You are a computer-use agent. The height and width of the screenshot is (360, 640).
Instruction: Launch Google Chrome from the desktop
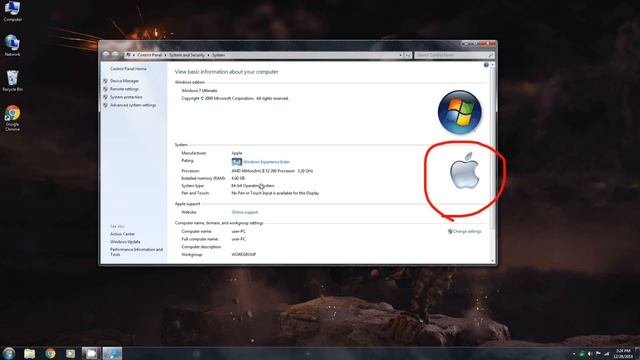[x=12, y=118]
